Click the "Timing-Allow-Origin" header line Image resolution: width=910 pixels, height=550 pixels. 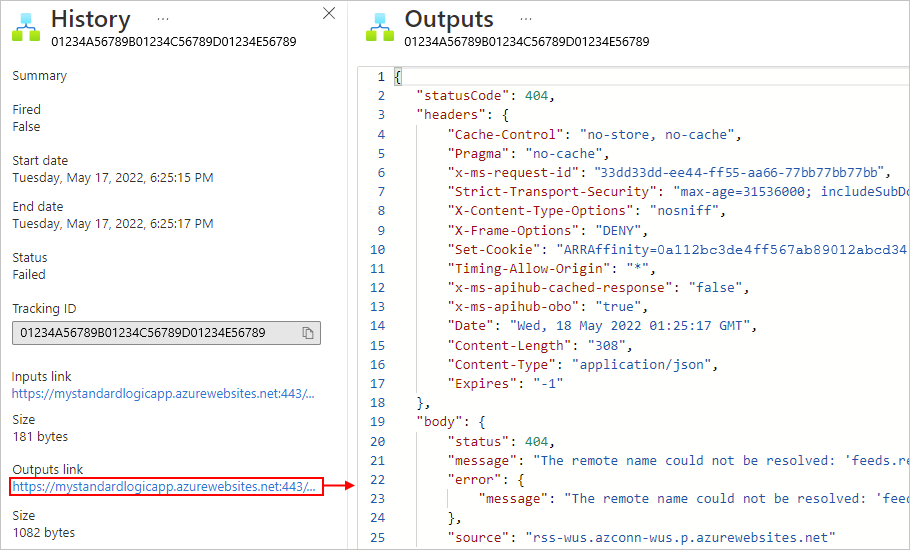coord(552,269)
